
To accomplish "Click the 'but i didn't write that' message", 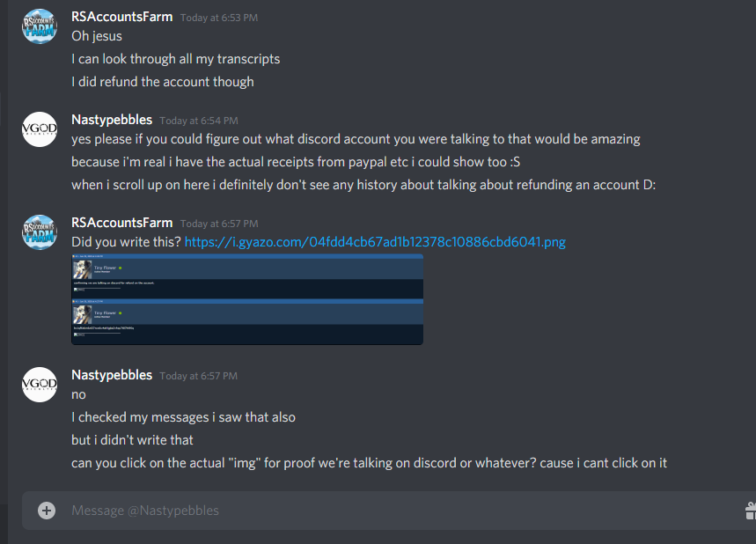I will click(x=132, y=440).
